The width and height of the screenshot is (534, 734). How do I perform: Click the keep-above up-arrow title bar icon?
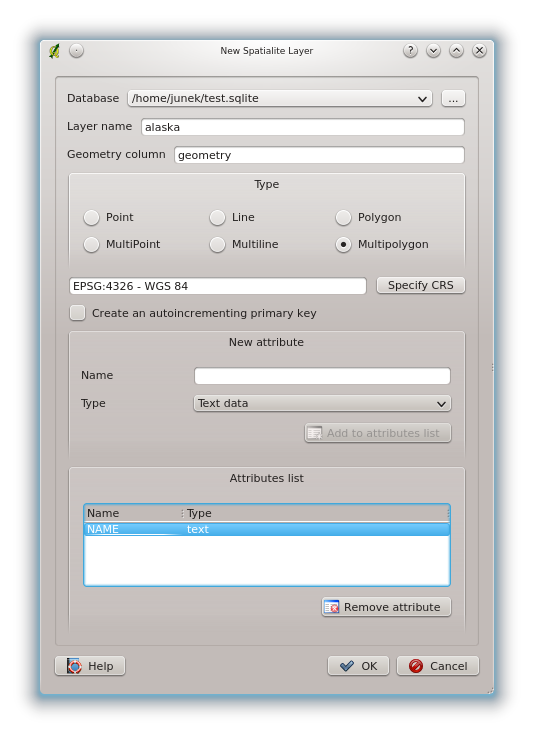[456, 51]
